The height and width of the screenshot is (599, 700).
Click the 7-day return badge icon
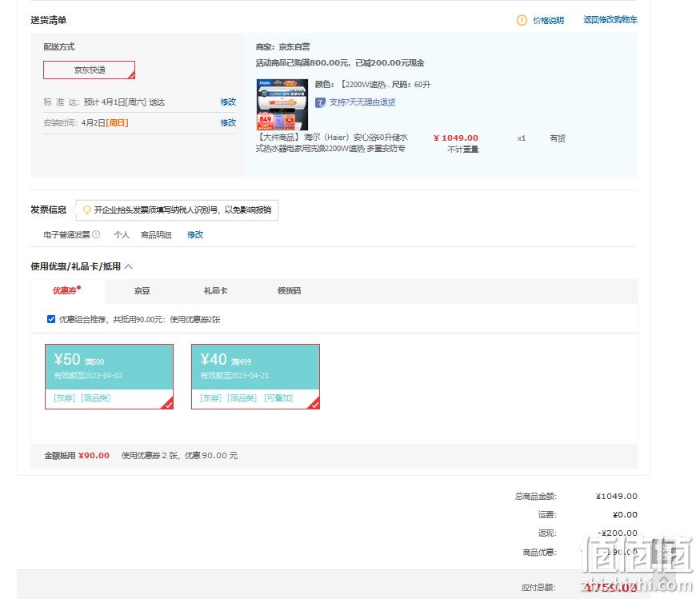320,102
